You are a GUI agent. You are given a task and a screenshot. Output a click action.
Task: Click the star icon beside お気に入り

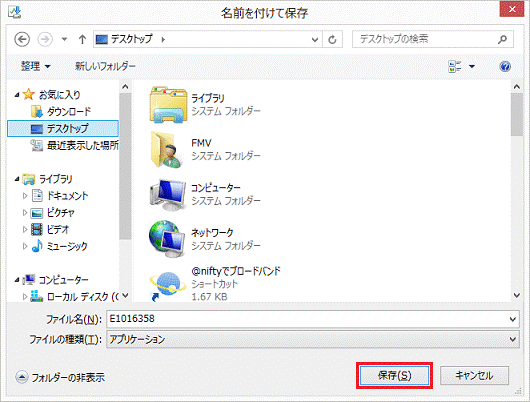coord(29,95)
